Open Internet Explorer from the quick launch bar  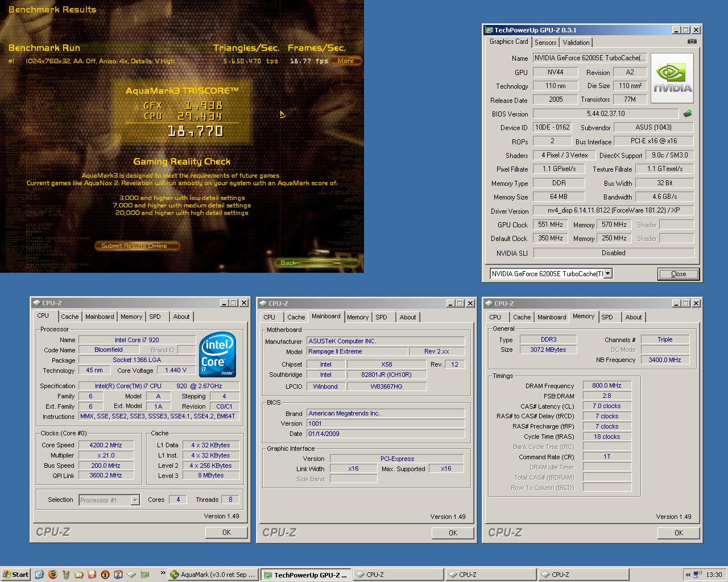[x=39, y=575]
